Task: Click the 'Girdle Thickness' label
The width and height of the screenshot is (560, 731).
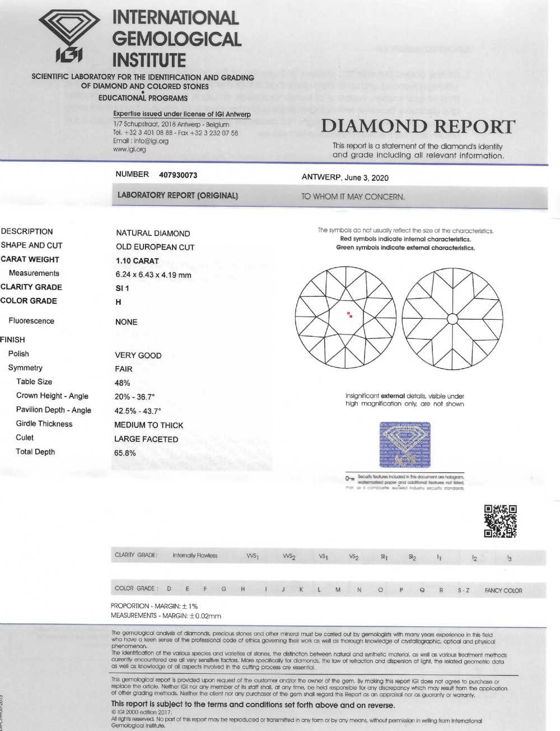Action: [44, 424]
